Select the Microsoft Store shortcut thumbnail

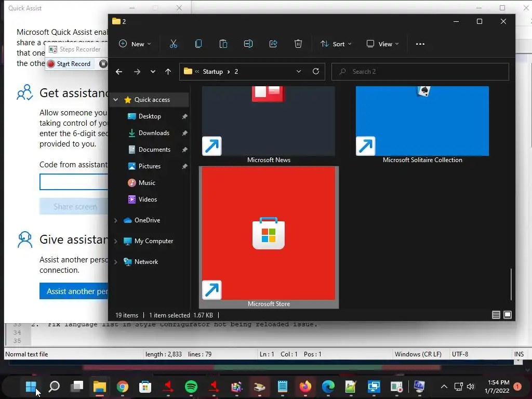tap(269, 237)
